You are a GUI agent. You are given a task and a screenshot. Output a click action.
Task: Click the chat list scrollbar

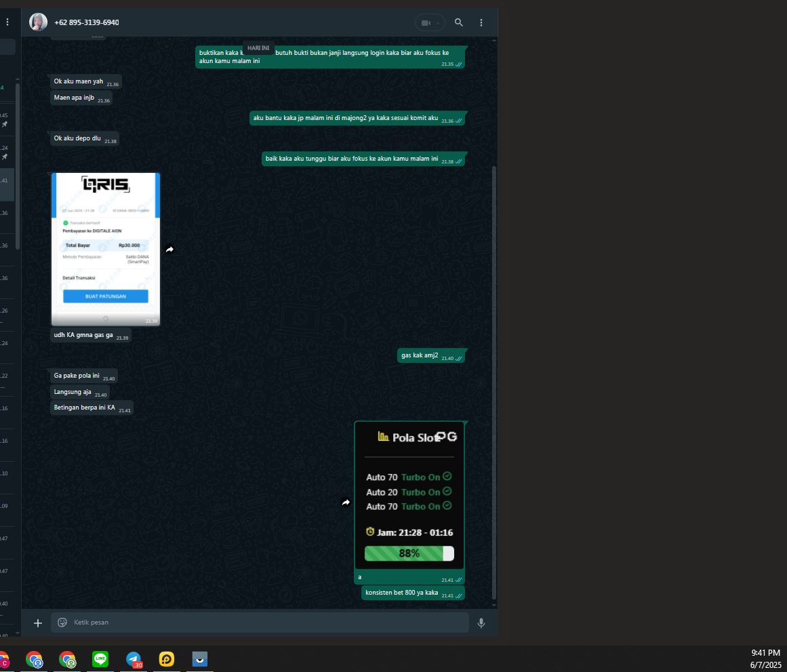[18, 165]
